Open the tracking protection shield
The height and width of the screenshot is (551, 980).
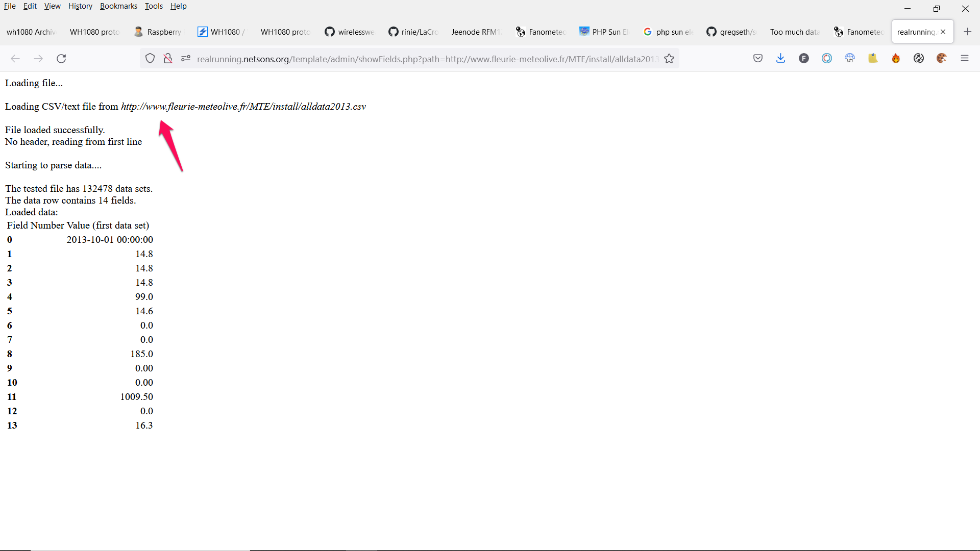coord(150,59)
